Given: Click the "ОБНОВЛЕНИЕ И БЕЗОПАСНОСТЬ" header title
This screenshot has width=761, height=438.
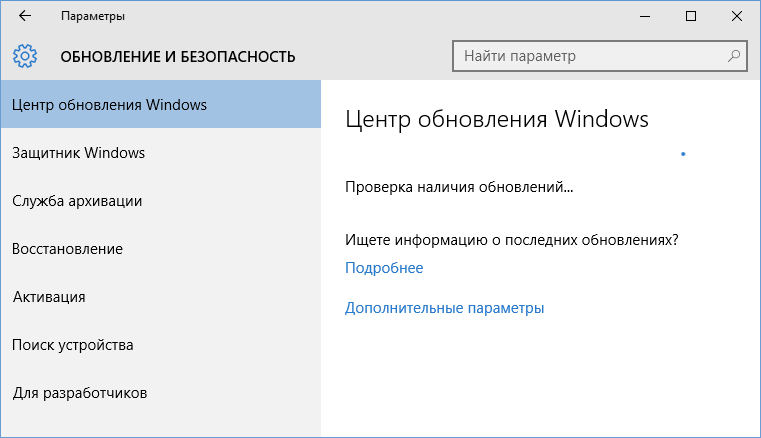Looking at the screenshot, I should pos(178,57).
